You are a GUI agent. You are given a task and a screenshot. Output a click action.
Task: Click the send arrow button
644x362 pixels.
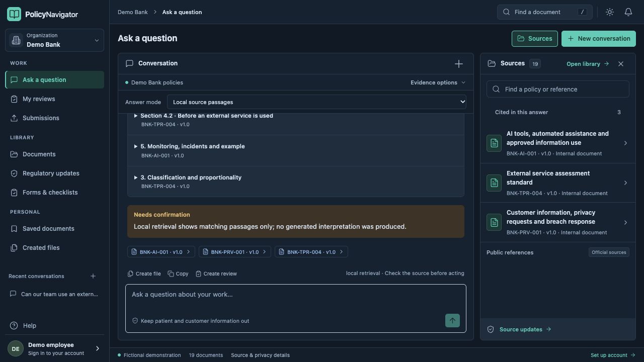tap(452, 321)
